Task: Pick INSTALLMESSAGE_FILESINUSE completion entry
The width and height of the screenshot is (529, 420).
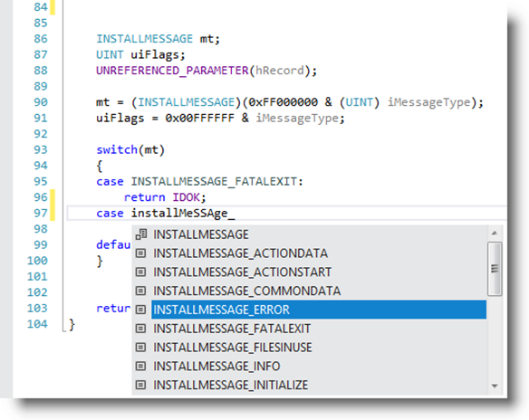Action: pos(233,348)
